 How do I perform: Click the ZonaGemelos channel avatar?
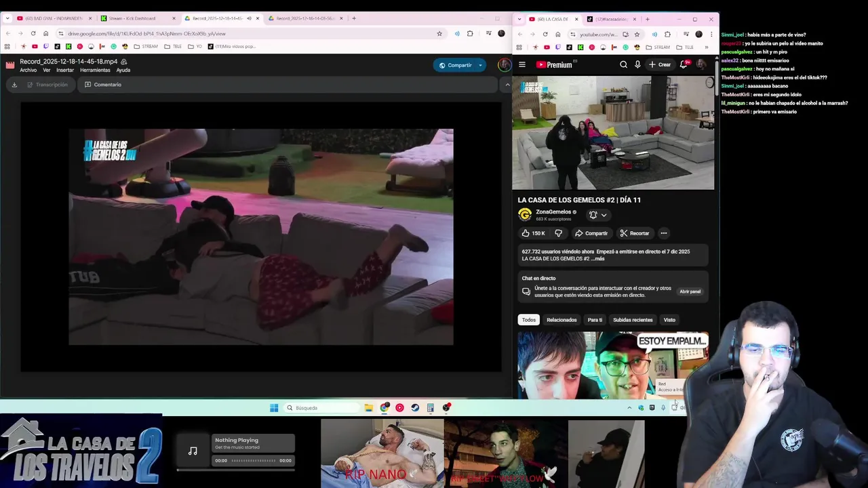[x=525, y=215]
